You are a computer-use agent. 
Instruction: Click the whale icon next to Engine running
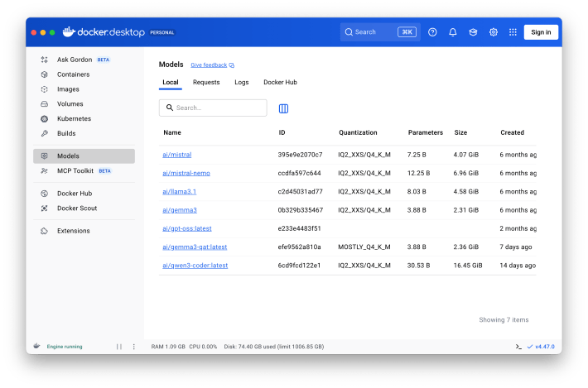tap(36, 346)
